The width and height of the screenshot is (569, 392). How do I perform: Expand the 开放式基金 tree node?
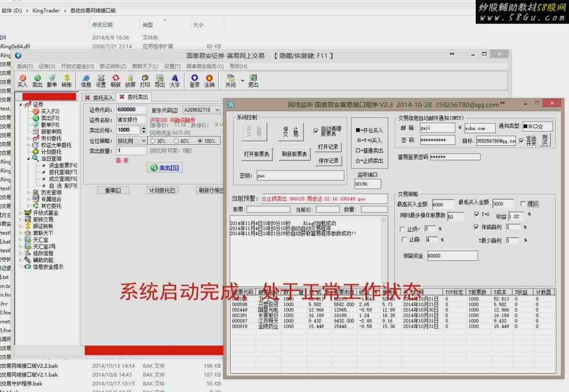tap(20, 213)
